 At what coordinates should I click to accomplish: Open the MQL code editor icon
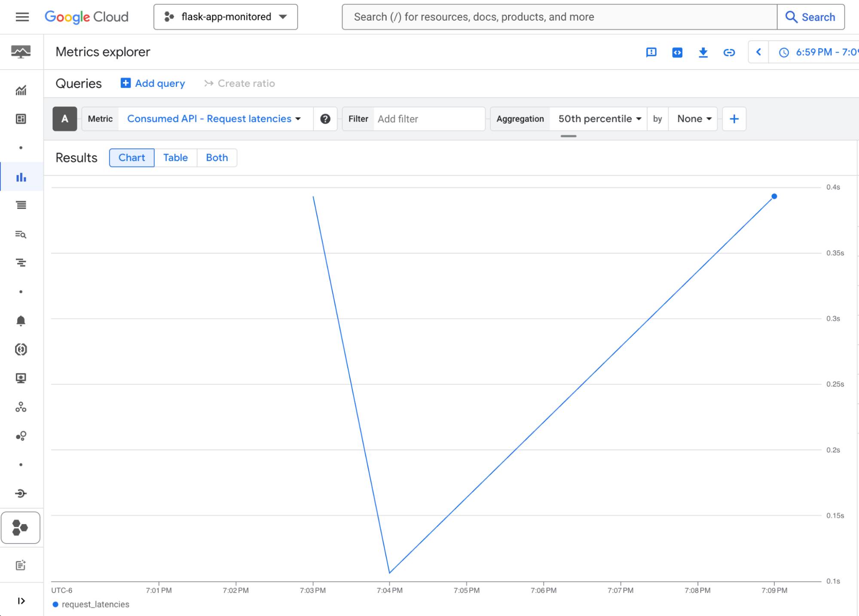coord(677,52)
